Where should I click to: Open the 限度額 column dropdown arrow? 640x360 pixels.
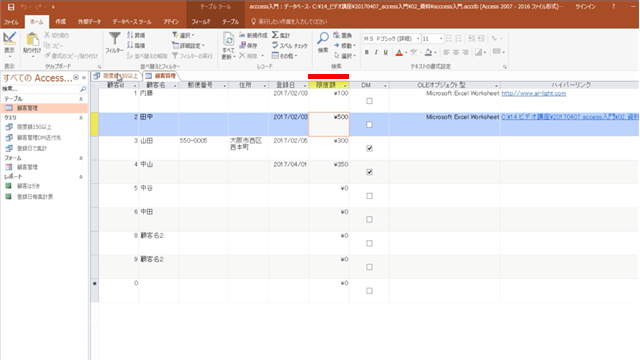click(x=345, y=86)
